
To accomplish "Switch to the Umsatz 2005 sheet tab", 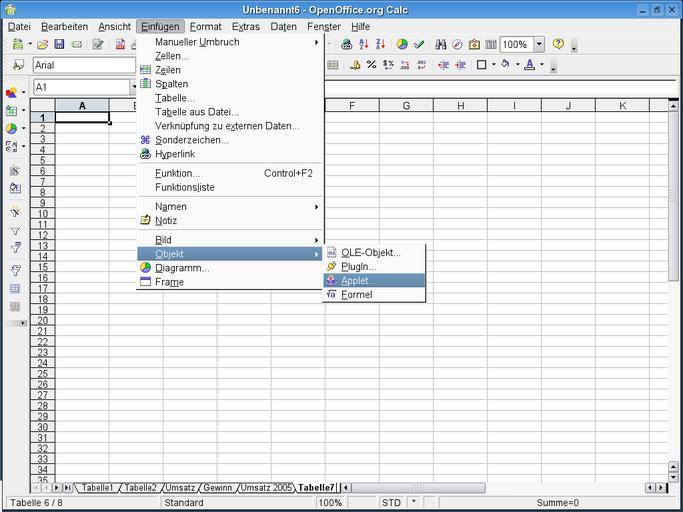I will pyautogui.click(x=266, y=488).
